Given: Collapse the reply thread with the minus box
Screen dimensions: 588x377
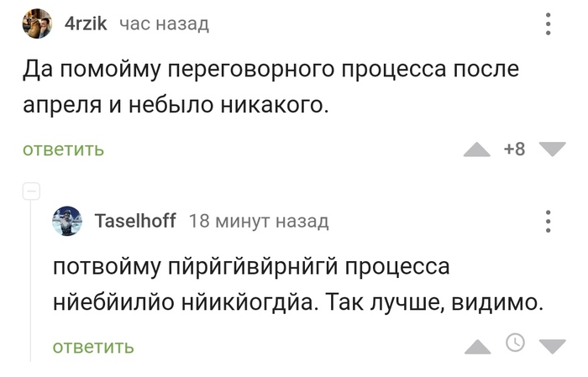Looking at the screenshot, I should coord(31,191).
